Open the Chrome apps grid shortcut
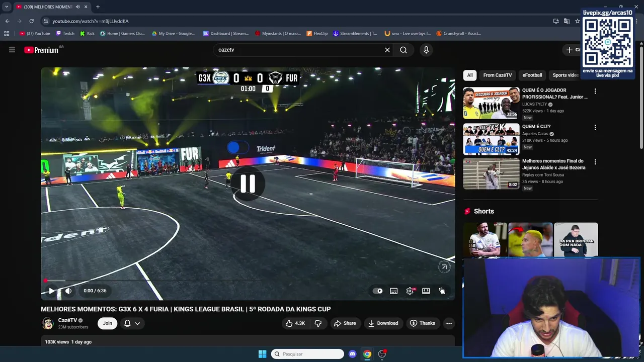 (7, 34)
